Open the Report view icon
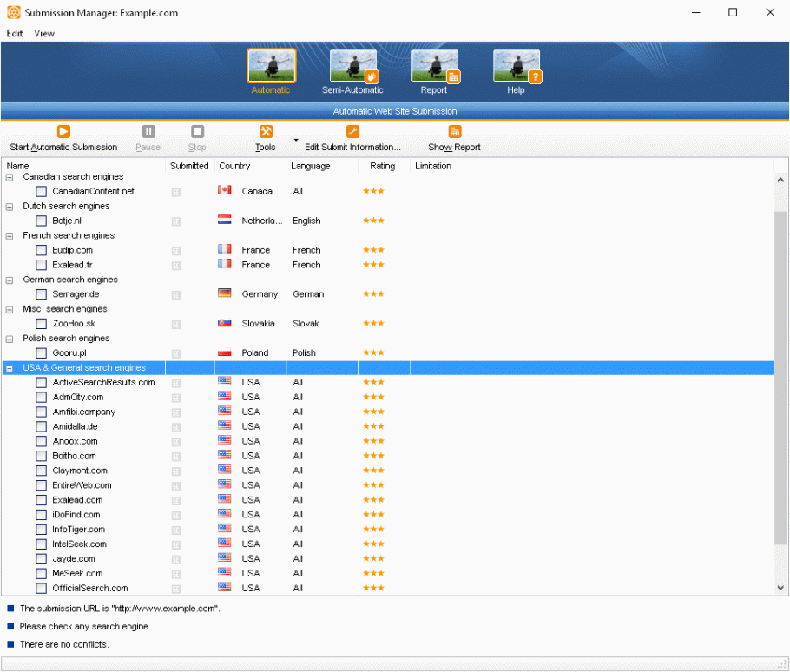This screenshot has width=790, height=672. pyautogui.click(x=435, y=68)
